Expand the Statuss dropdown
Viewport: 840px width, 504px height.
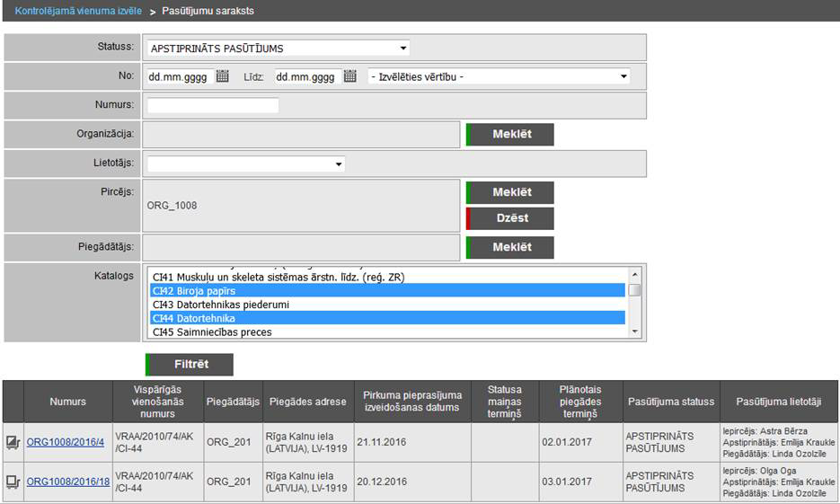(279, 49)
